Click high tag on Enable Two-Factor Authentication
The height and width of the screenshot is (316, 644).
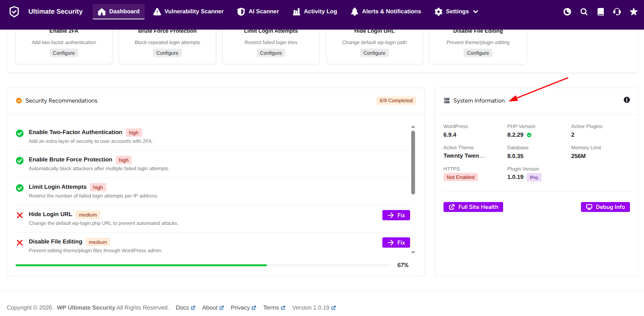(134, 133)
